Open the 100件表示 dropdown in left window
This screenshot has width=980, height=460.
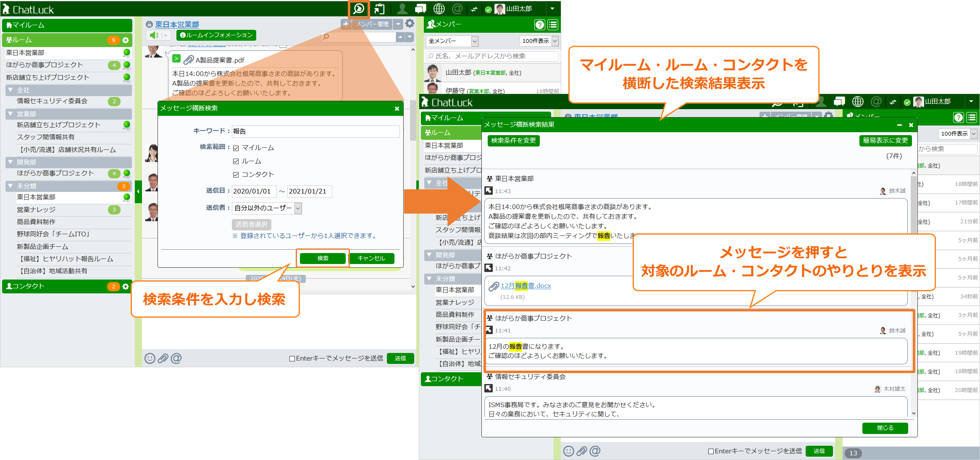click(539, 41)
